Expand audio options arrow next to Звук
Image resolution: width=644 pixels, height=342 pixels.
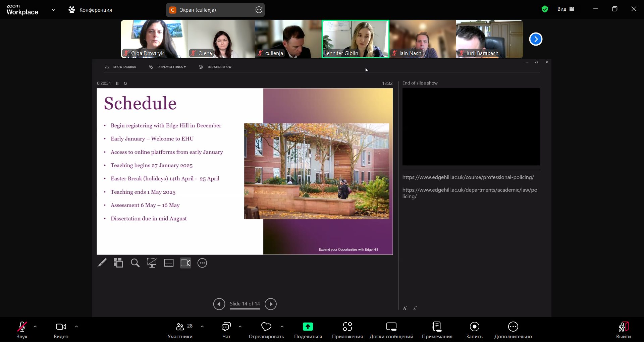35,327
